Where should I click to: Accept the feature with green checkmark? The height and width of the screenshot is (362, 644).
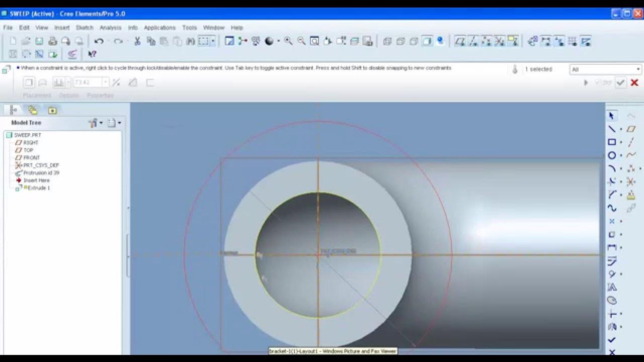tap(620, 82)
